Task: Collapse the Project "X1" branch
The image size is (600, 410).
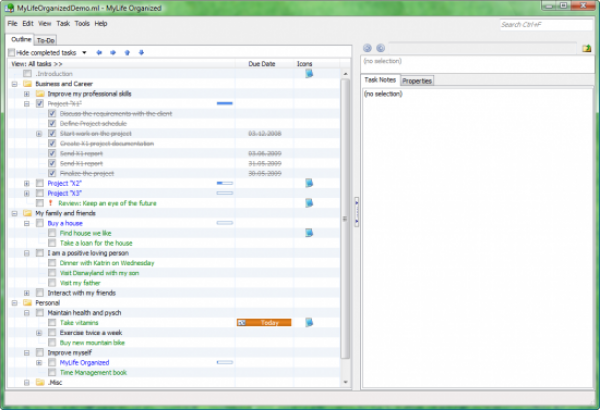Action: [x=27, y=103]
